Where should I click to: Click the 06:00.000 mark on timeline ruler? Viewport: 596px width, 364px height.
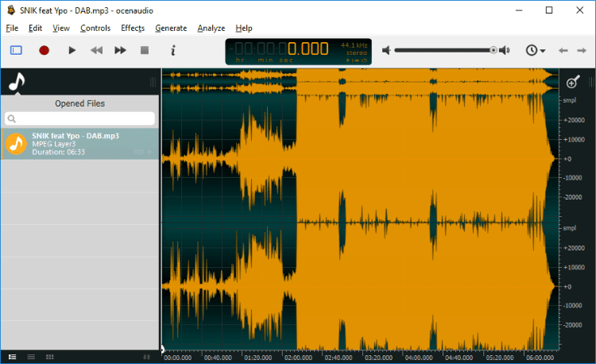540,358
